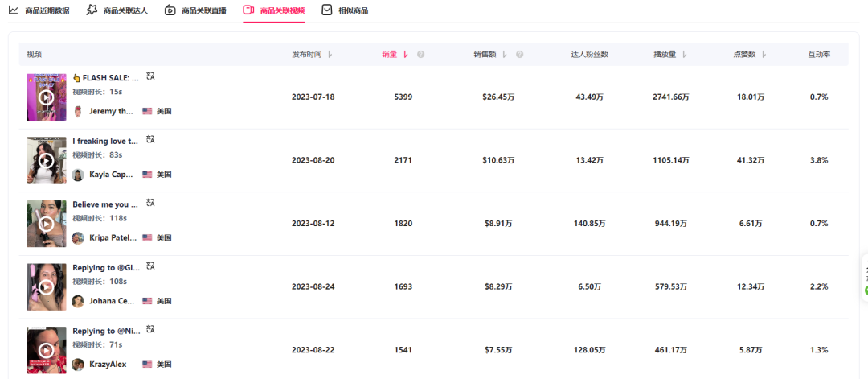868x379 pixels.
Task: Click translate icon next to 'I freaking love' title
Action: click(x=150, y=140)
